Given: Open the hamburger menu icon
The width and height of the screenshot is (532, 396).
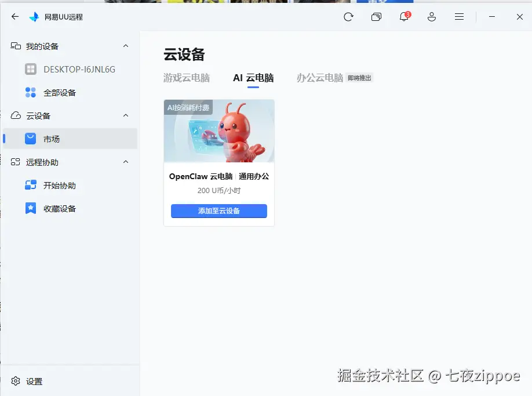Looking at the screenshot, I should coord(459,17).
